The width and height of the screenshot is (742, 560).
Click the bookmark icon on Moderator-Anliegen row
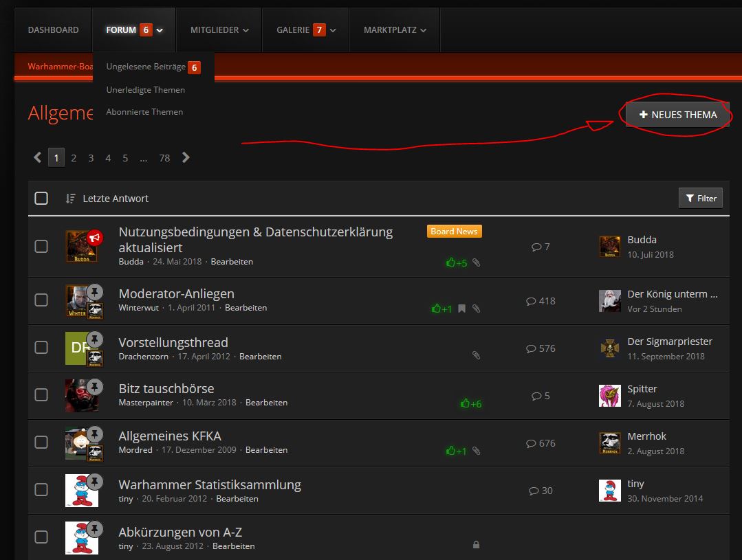pyautogui.click(x=462, y=309)
